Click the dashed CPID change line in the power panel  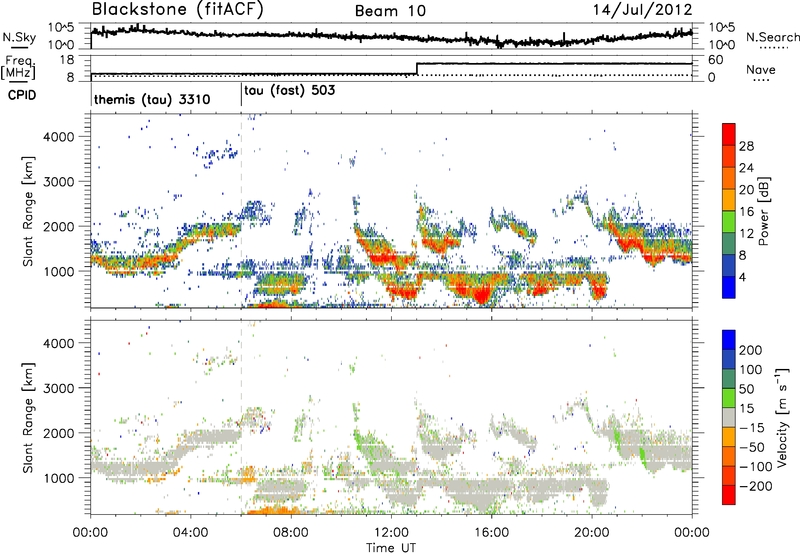point(241,211)
